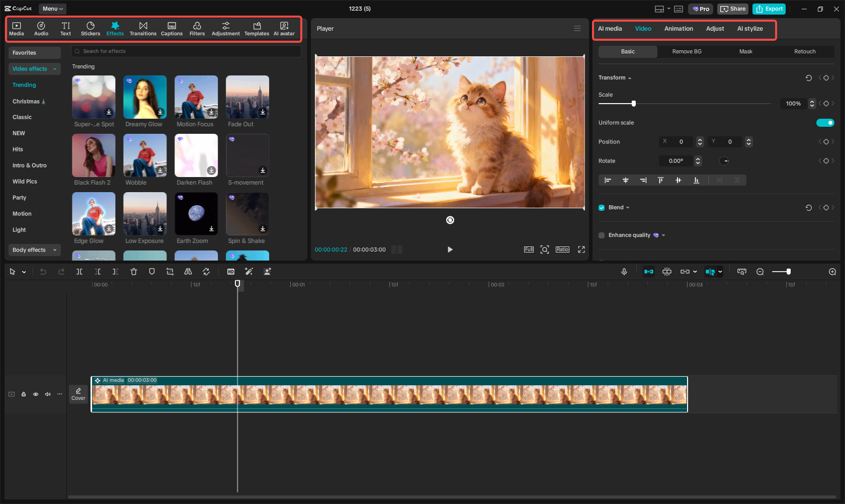845x504 pixels.
Task: Select the Earth Zoom effect thumbnail
Action: [196, 213]
